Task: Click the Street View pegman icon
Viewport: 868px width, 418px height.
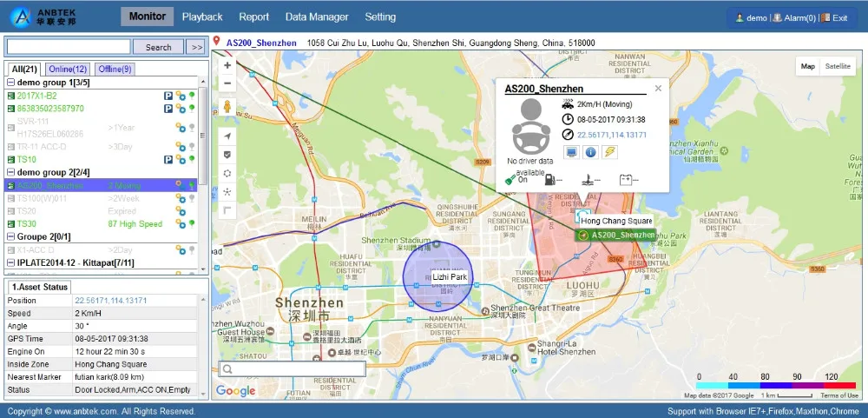Action: point(227,108)
